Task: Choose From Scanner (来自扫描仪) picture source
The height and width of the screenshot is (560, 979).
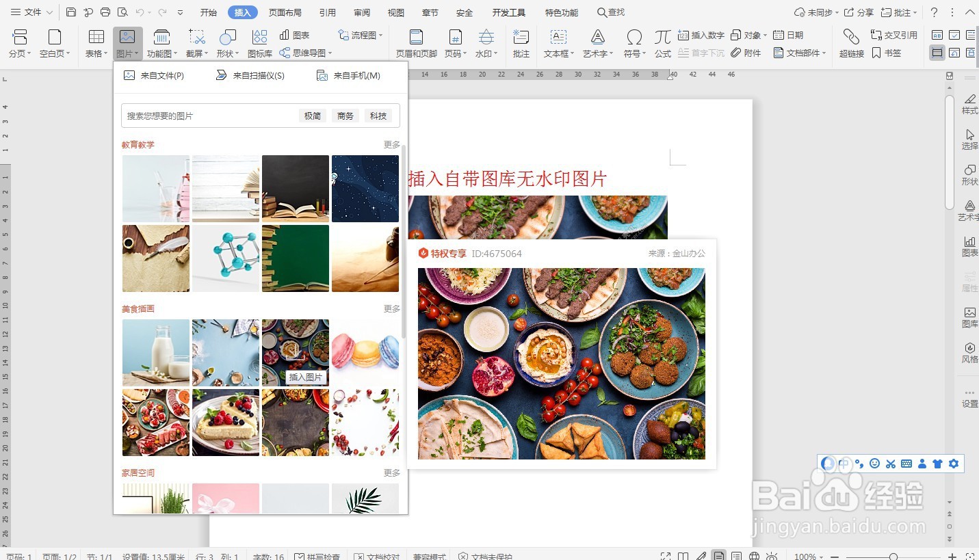Action: (250, 76)
